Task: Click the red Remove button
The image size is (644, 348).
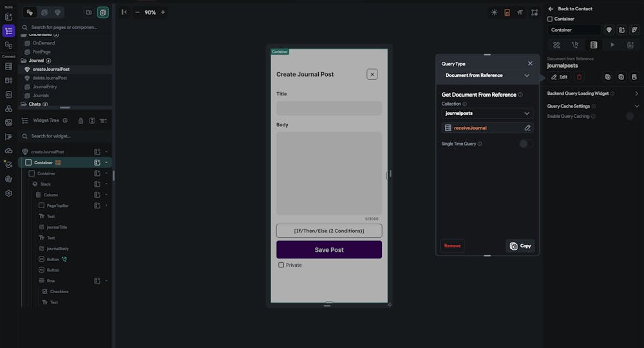Action: [452, 246]
